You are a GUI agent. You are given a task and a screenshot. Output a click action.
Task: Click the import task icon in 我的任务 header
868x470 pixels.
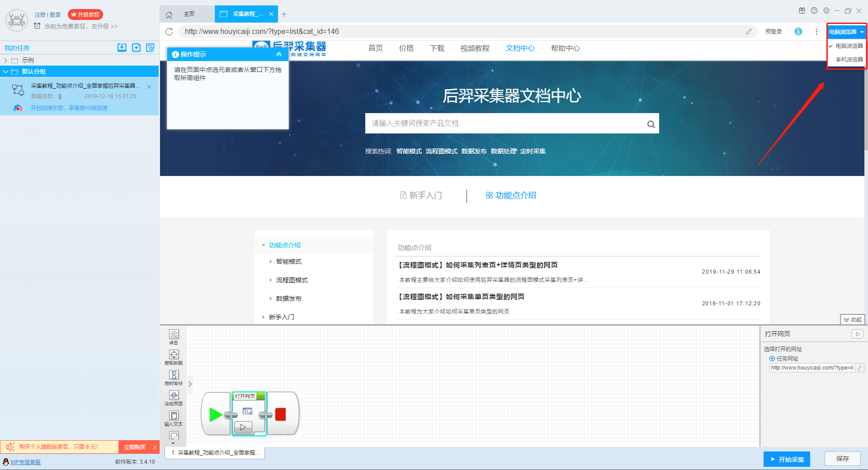coord(122,47)
